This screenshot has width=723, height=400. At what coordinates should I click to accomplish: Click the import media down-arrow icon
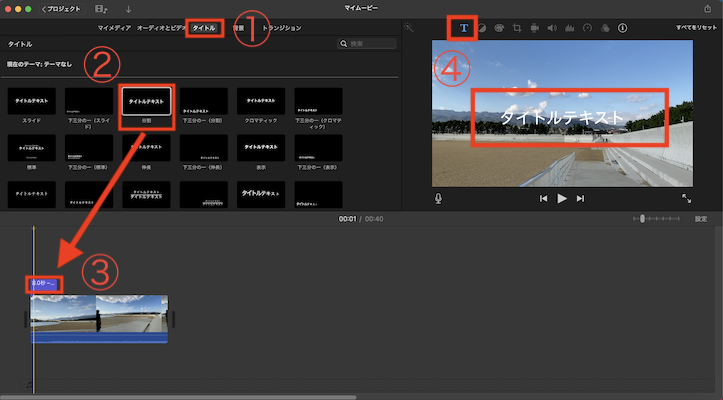click(129, 9)
